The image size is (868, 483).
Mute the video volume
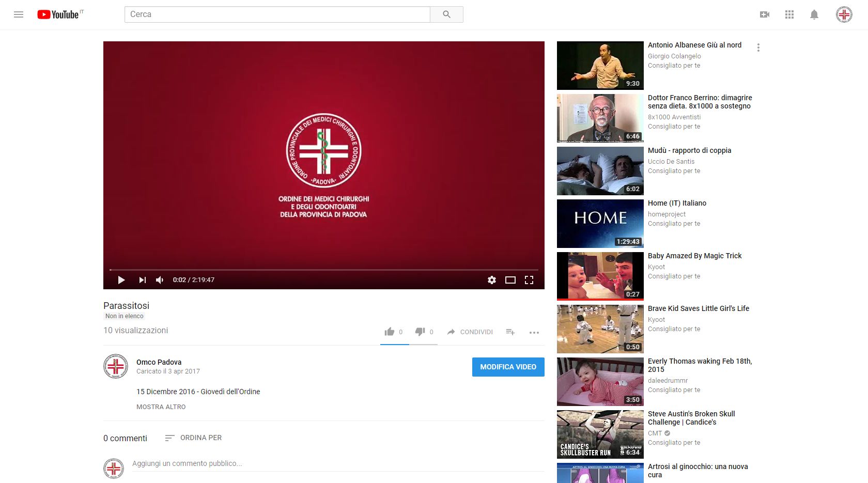click(x=160, y=280)
